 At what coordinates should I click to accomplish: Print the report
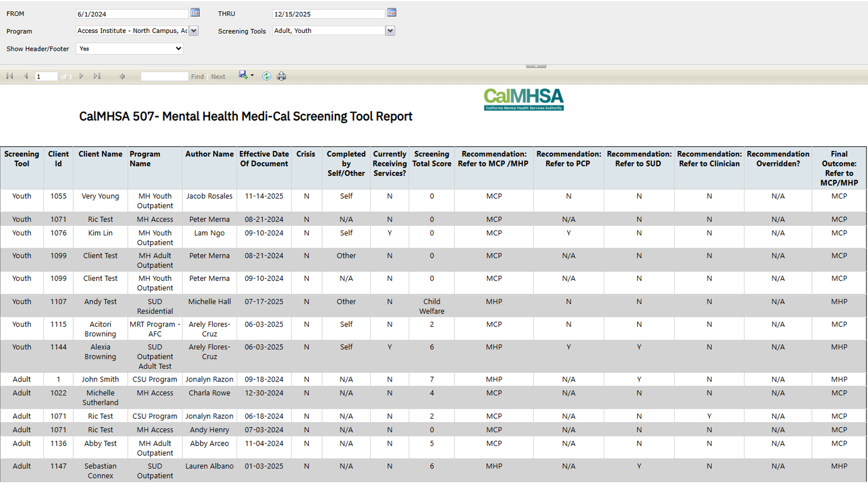click(x=281, y=76)
